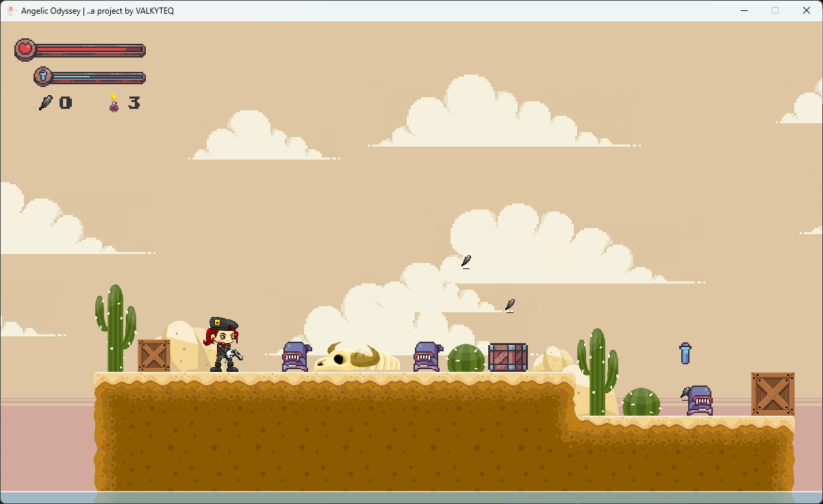Click the Angelic Odyssey app icon in title bar

tap(11, 10)
